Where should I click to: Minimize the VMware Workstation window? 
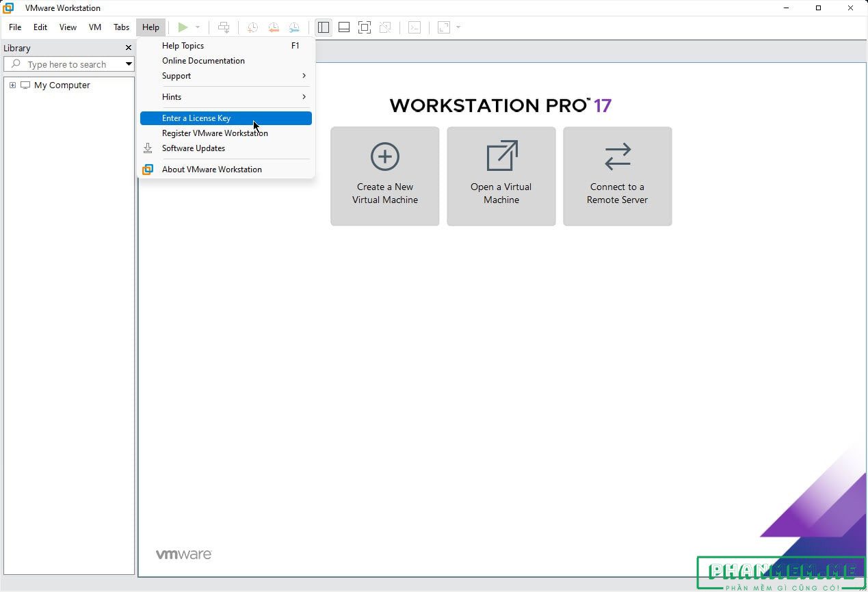coord(786,8)
